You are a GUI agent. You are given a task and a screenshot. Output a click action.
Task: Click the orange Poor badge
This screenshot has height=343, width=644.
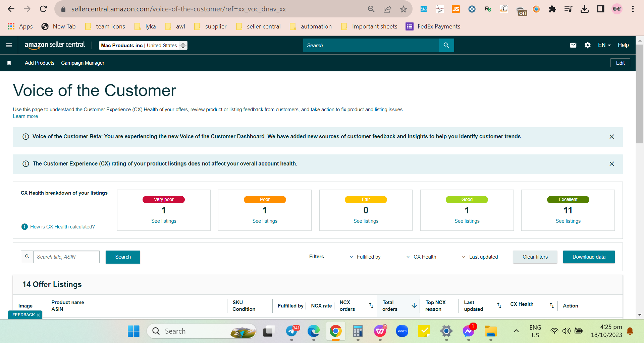(x=265, y=200)
